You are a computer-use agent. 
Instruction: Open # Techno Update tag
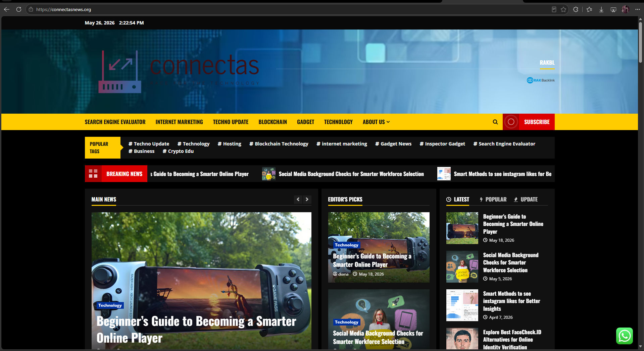(x=149, y=144)
